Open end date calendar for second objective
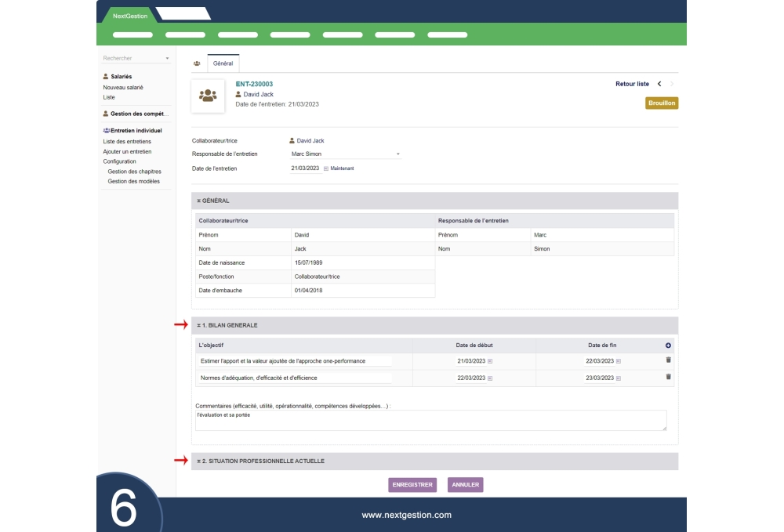 tap(619, 378)
